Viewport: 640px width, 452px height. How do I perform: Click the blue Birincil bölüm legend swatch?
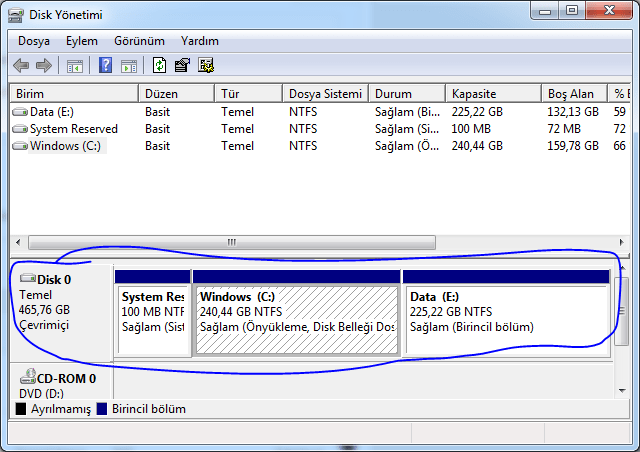pyautogui.click(x=102, y=409)
